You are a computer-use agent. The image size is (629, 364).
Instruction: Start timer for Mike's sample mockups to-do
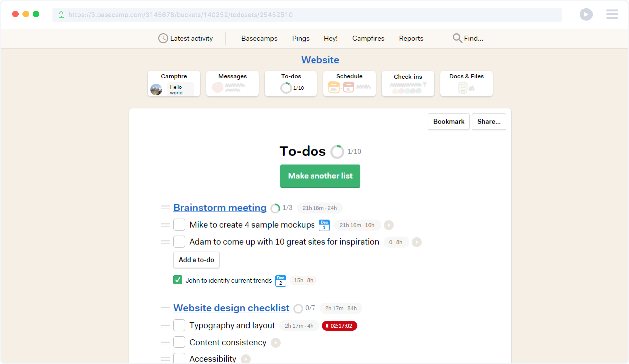tap(389, 225)
